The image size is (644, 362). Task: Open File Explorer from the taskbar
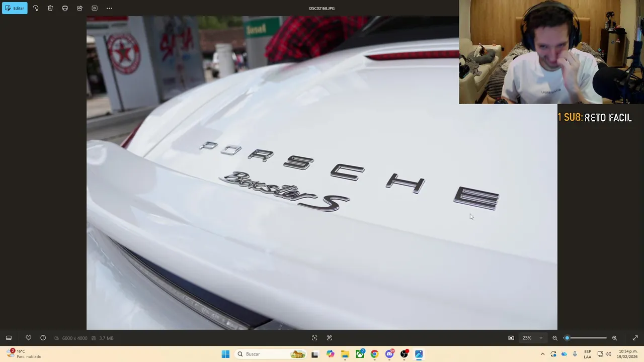tap(345, 354)
